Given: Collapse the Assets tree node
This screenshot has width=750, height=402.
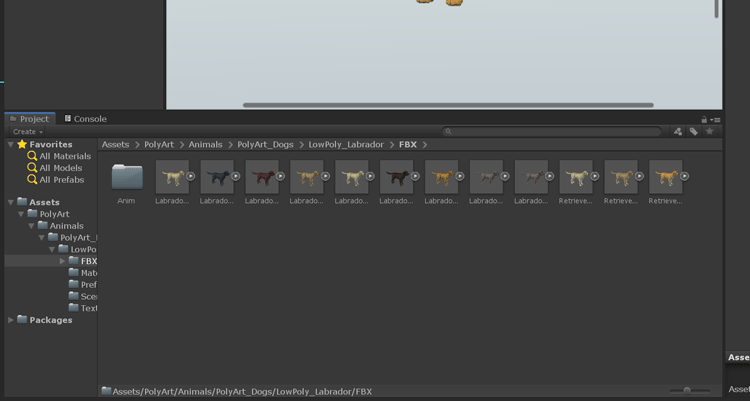Looking at the screenshot, I should tap(11, 202).
